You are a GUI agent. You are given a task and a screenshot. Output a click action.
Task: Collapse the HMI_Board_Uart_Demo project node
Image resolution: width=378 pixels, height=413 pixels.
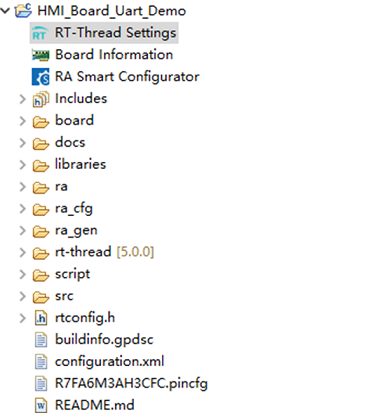[x=5, y=11]
